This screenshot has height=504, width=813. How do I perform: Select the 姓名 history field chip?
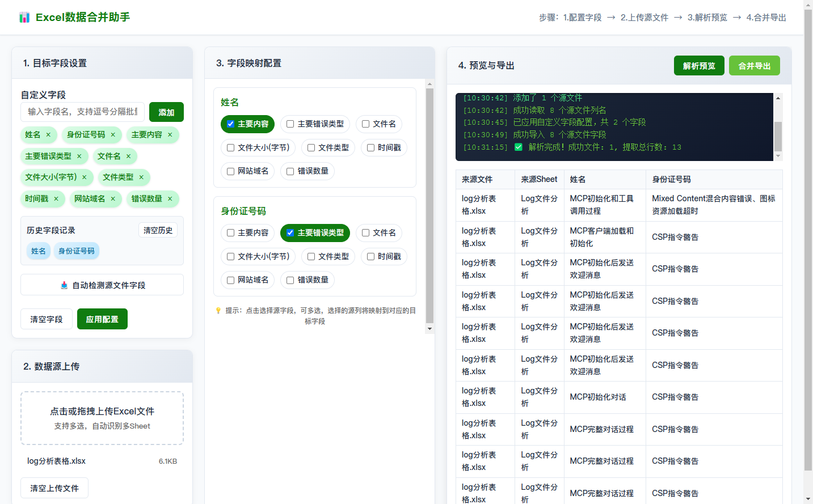coord(39,251)
